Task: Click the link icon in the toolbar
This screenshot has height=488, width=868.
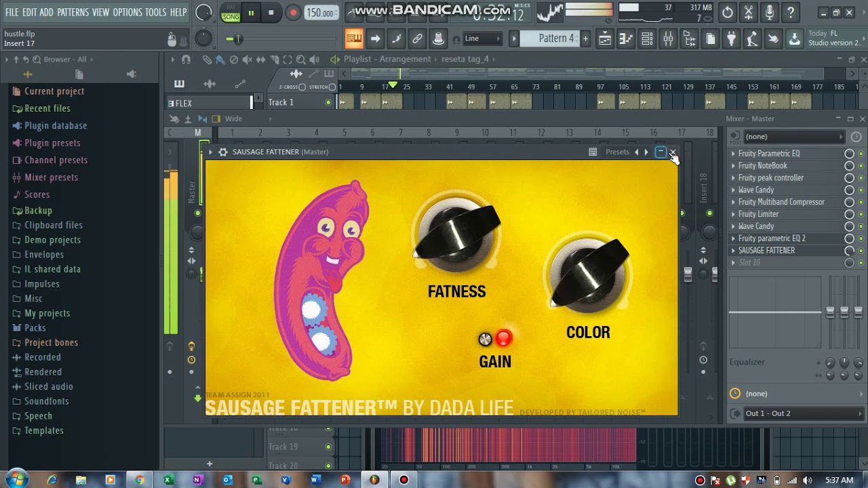Action: coord(418,39)
